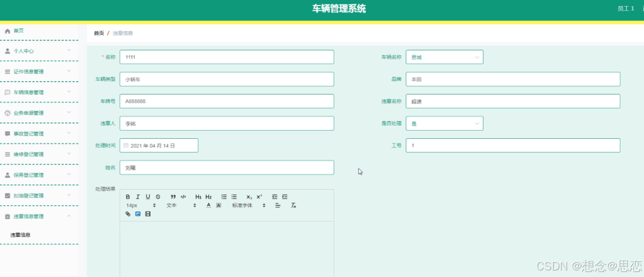Open text alignment options
The image size is (644, 277).
(x=278, y=205)
